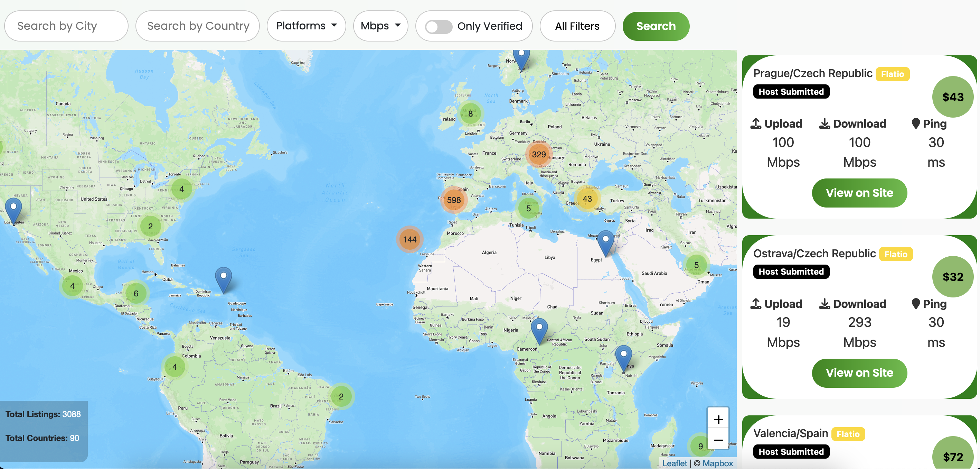980x469 pixels.
Task: Click Ostrava's 19 Mbps upload value
Action: [783, 332]
